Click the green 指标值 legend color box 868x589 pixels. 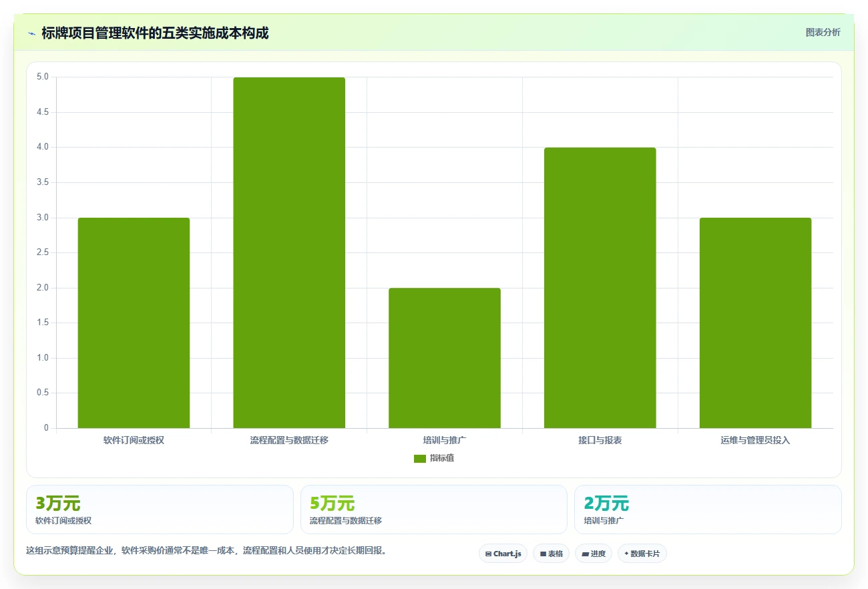click(420, 458)
